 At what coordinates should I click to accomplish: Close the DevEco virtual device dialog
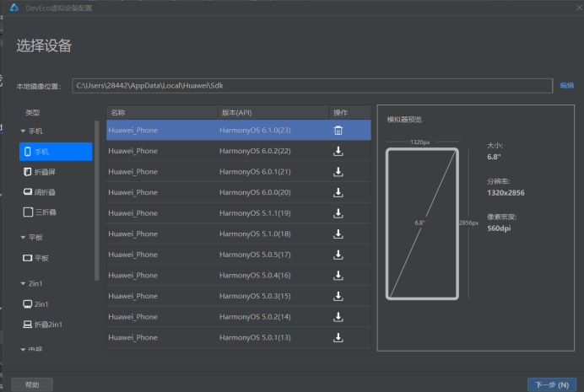580,7
